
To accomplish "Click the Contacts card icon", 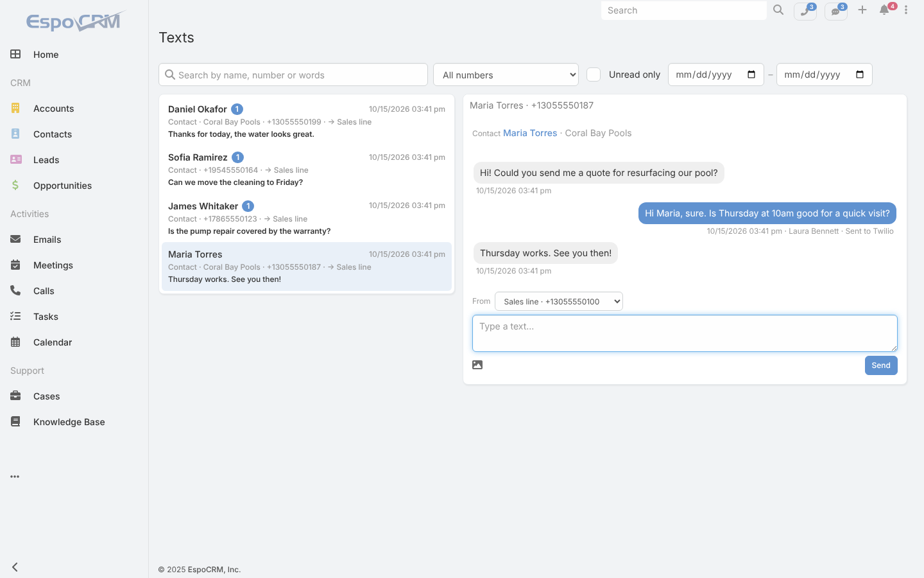I will pos(15,134).
